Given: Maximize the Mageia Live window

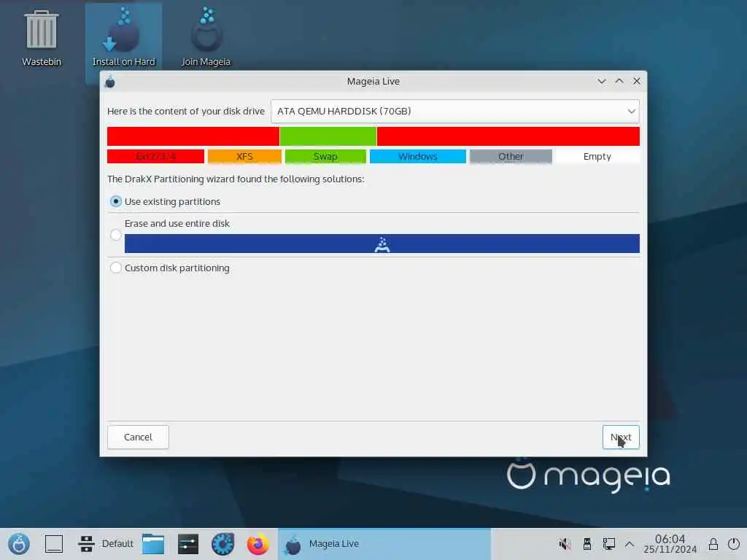Looking at the screenshot, I should (619, 82).
